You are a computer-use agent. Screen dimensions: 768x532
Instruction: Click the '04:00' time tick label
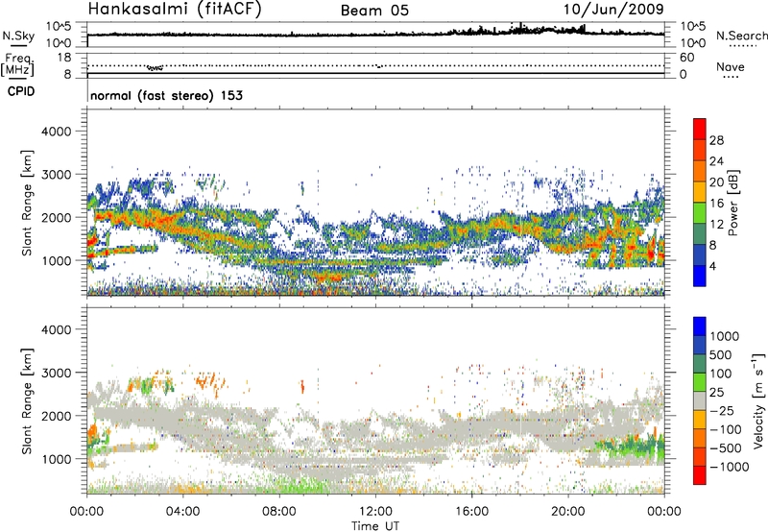(182, 512)
